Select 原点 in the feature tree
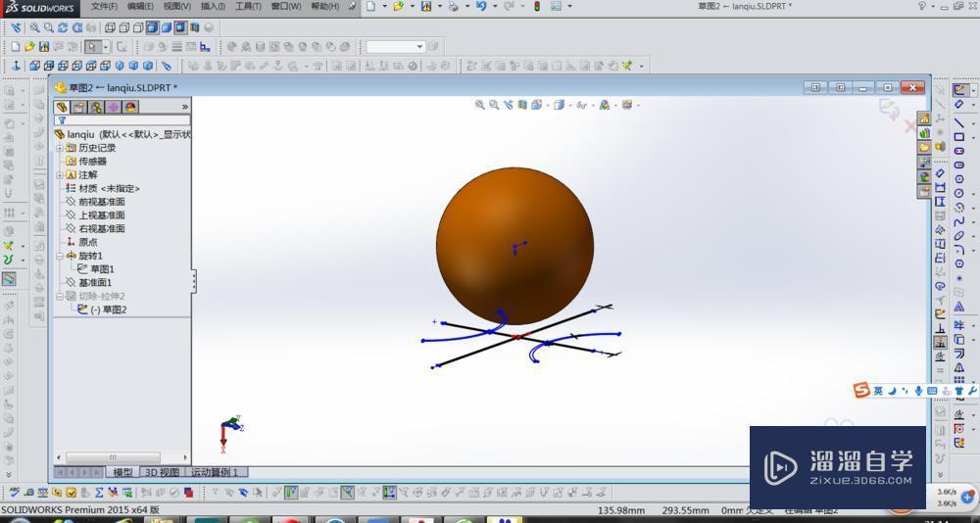 (x=88, y=242)
